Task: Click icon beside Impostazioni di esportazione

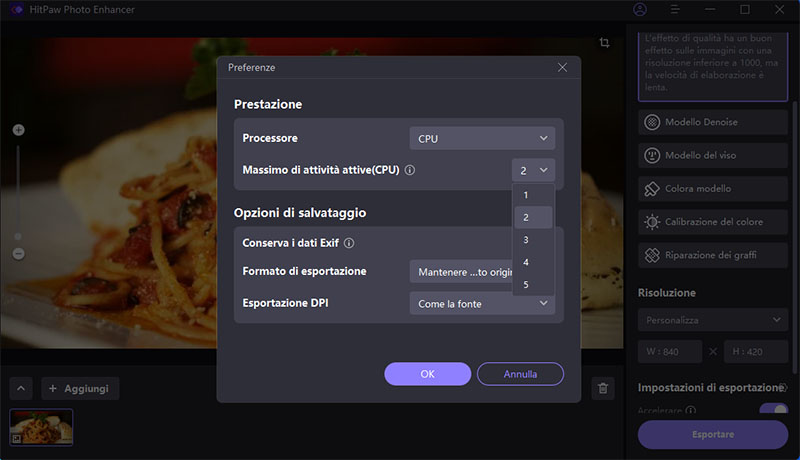Action: pos(783,388)
